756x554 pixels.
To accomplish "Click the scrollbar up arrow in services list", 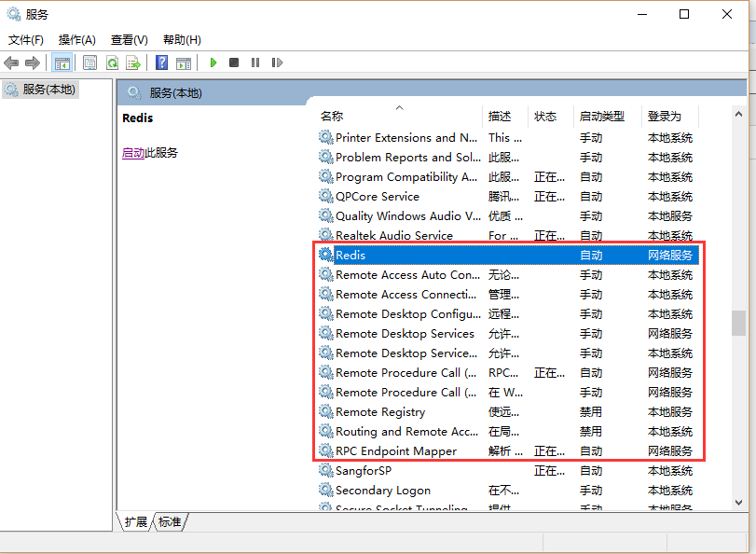I will pyautogui.click(x=738, y=114).
